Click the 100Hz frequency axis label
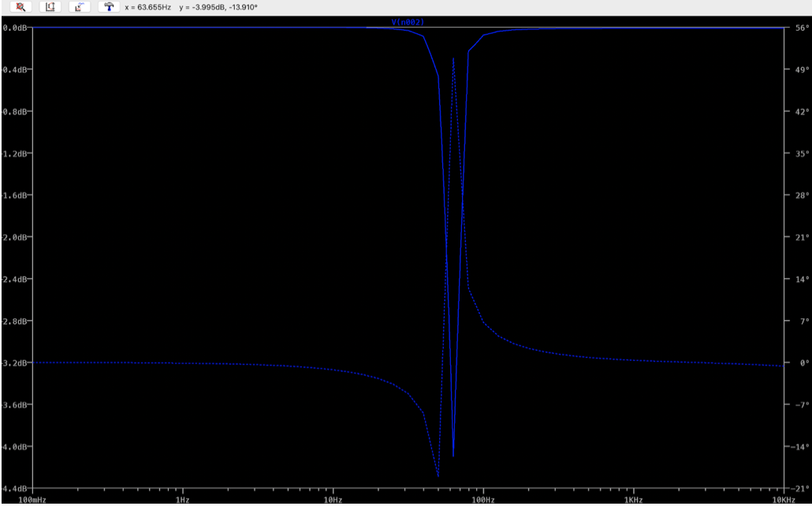The width and height of the screenshot is (812, 506). click(483, 500)
